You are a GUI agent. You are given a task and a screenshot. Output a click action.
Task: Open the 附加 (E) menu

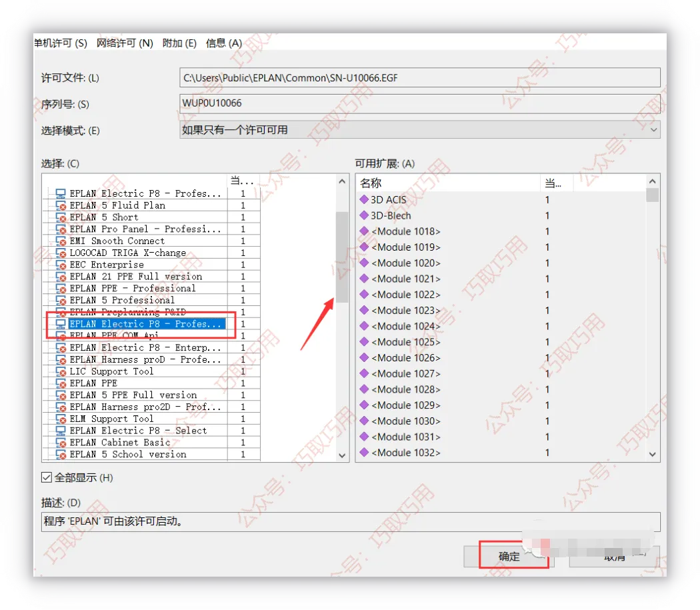[x=179, y=43]
